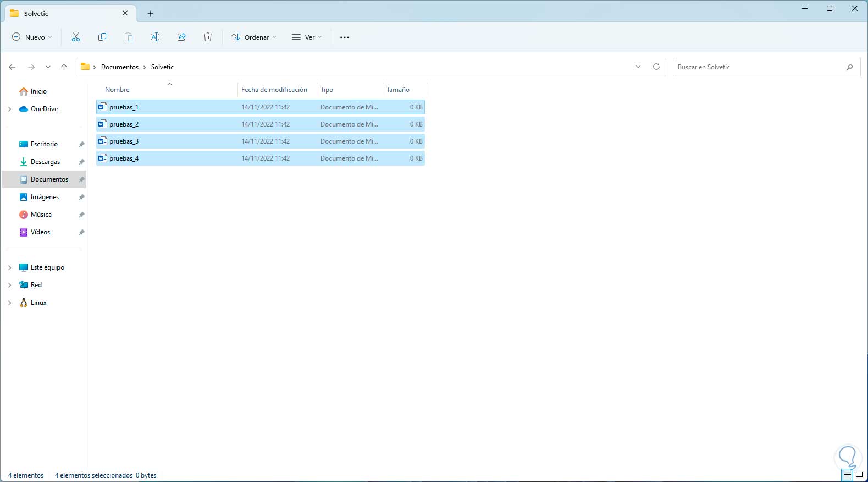Open the Ordenar sort dropdown
The height and width of the screenshot is (482, 868).
point(254,37)
